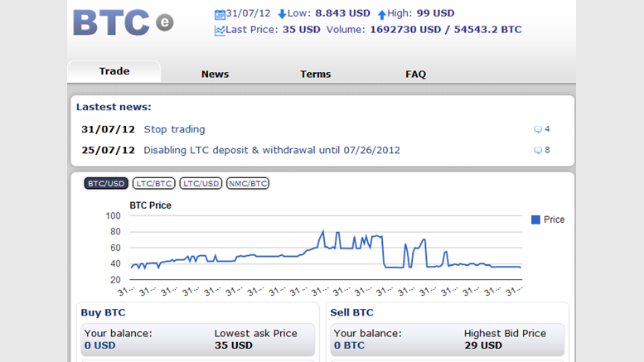Screen dimensions: 644x362
Task: Select the LTC/USD pair button
Action: [x=201, y=183]
